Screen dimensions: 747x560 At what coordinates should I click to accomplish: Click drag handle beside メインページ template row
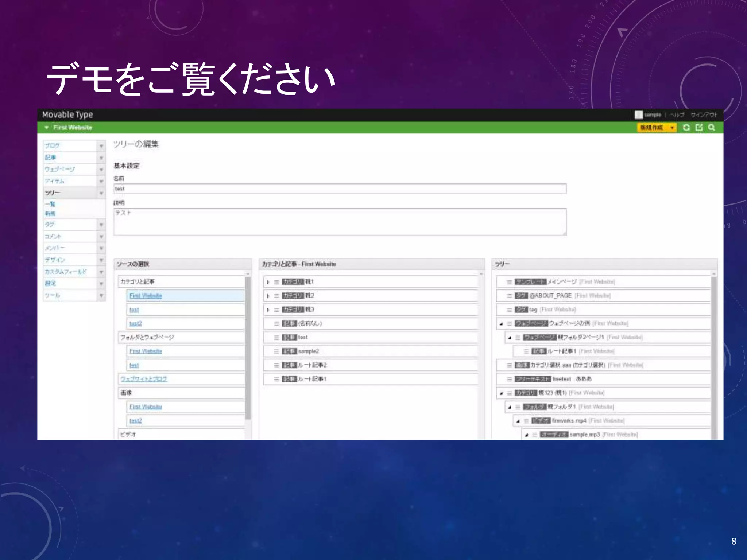tap(509, 282)
